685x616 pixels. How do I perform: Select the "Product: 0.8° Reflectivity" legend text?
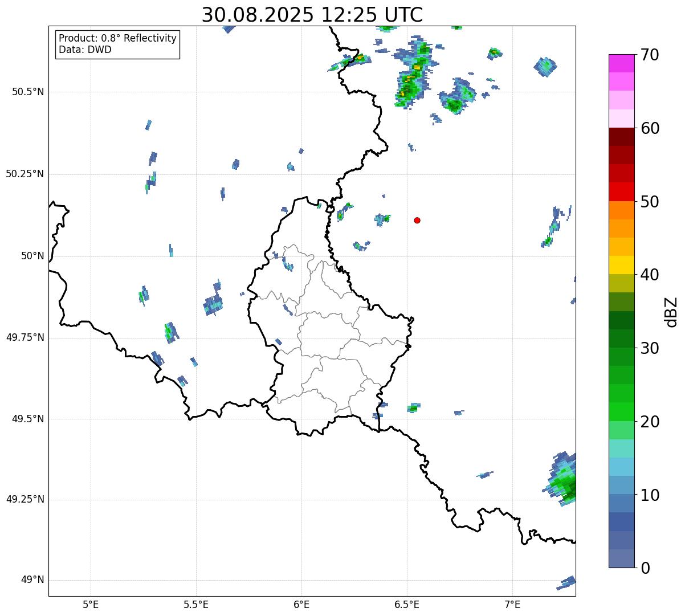click(x=117, y=38)
